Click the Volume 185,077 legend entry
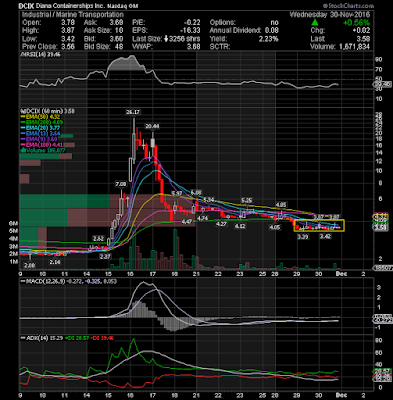The height and width of the screenshot is (400, 393). click(43, 150)
